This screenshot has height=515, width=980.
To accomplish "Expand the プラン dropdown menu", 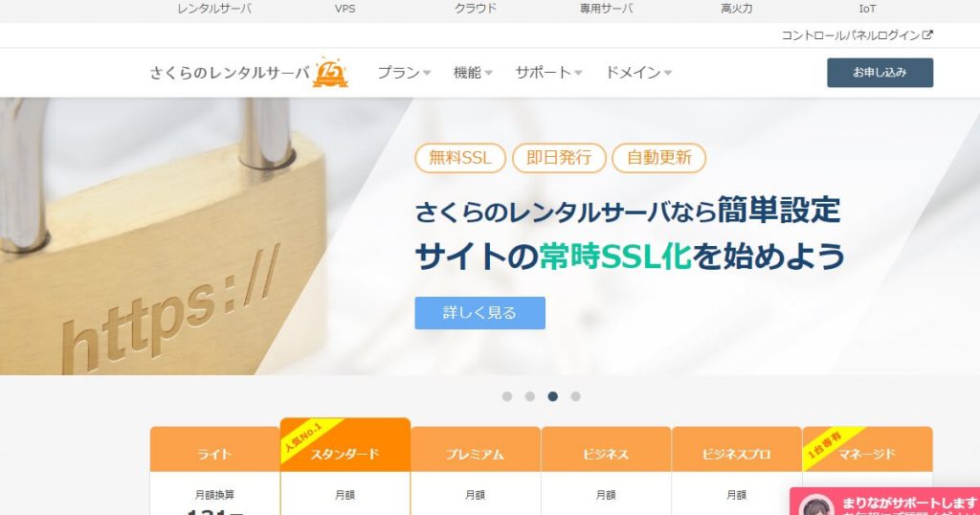I will (x=404, y=73).
